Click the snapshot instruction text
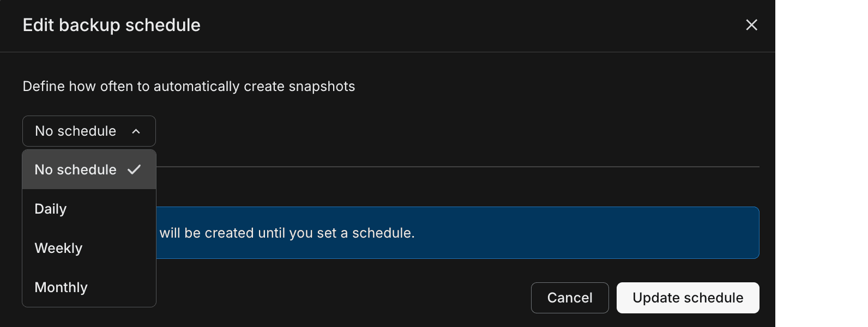This screenshot has width=868, height=327. [x=189, y=86]
